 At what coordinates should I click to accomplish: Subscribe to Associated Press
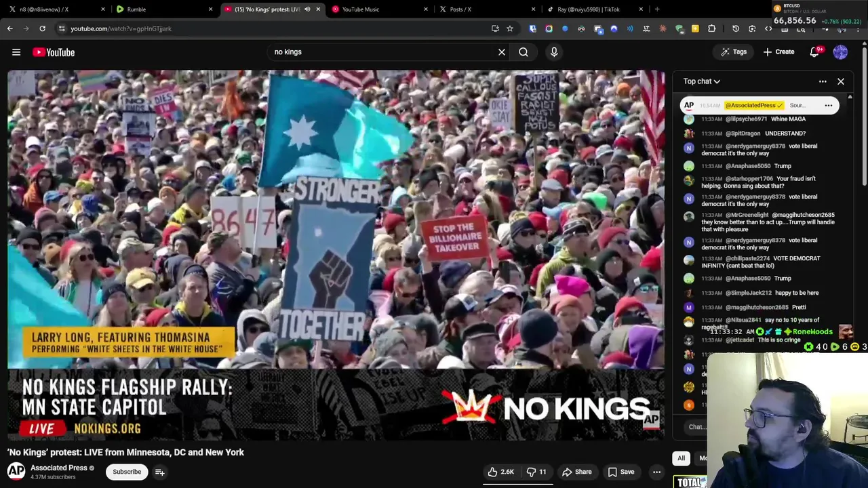pos(127,472)
